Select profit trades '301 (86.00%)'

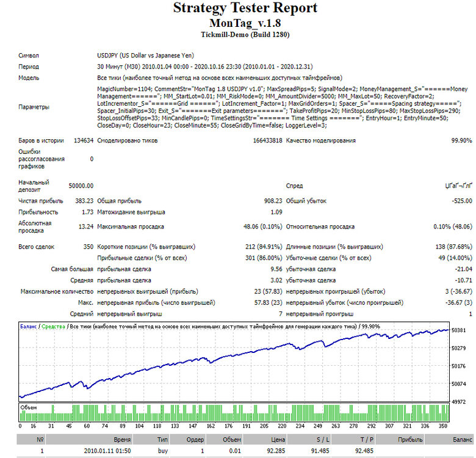[264, 258]
